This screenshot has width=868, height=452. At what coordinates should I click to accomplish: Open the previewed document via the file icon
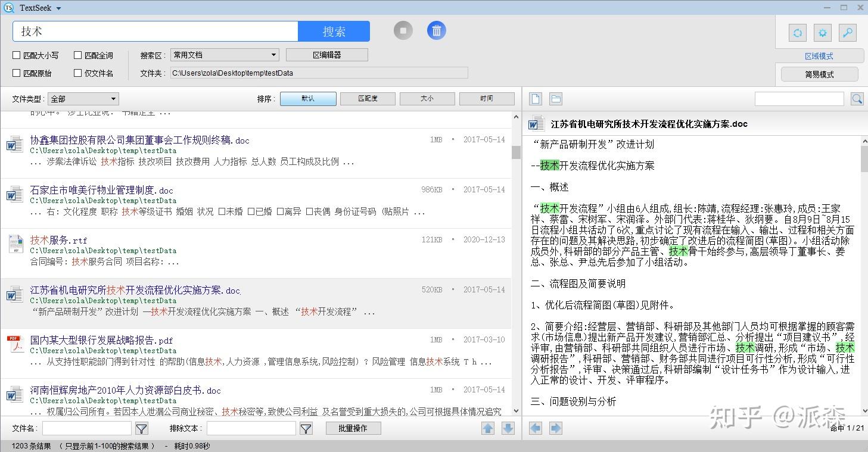(x=535, y=98)
